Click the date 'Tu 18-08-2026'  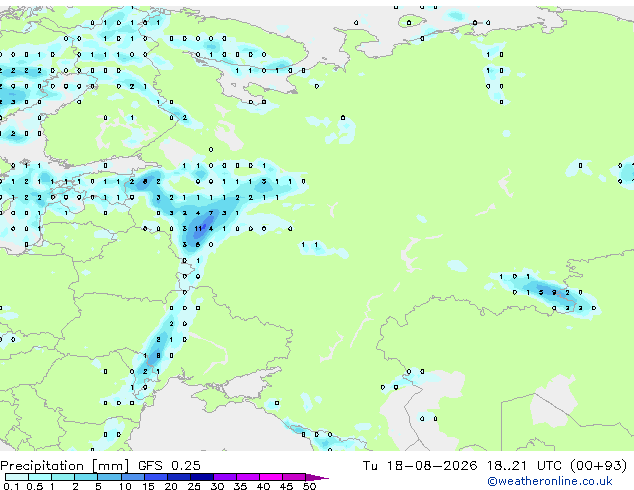point(420,466)
